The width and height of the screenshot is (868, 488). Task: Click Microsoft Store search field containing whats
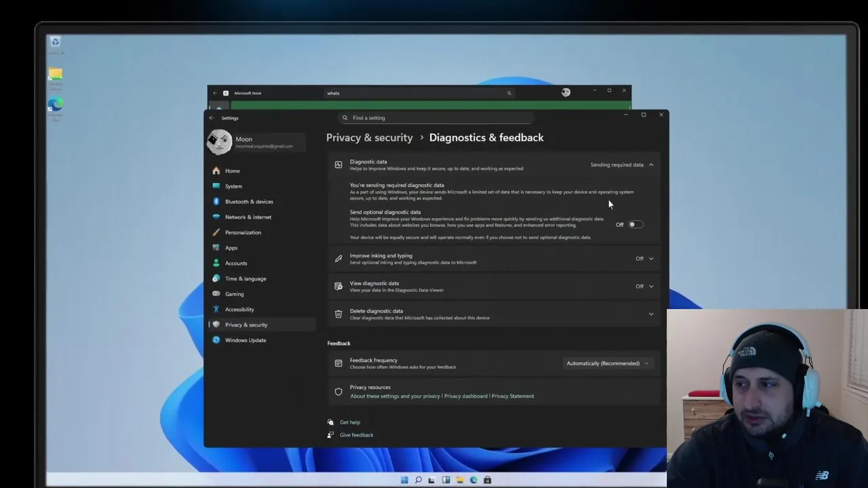[x=418, y=93]
